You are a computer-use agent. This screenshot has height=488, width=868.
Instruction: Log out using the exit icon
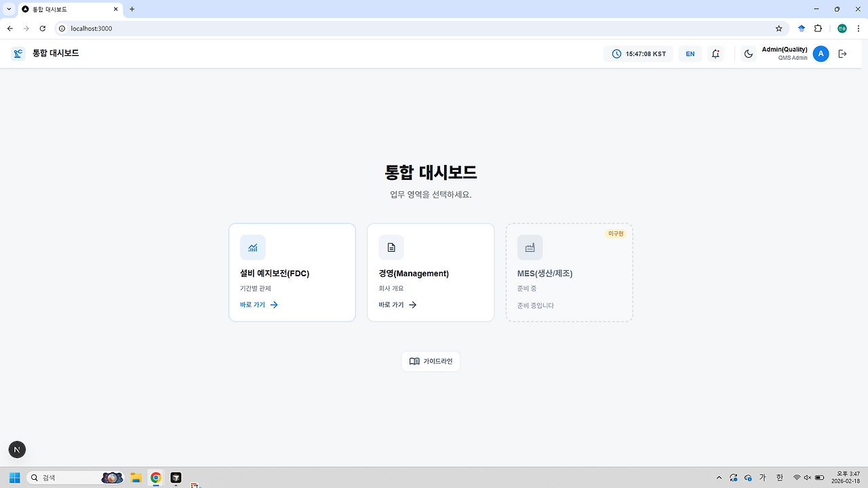[842, 54]
